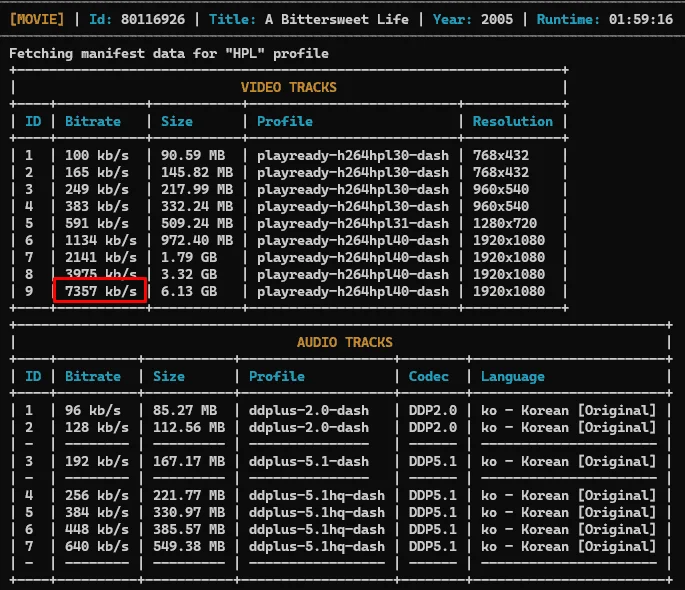Click the 85.27 MB audio size
685x590 pixels.
185,411
